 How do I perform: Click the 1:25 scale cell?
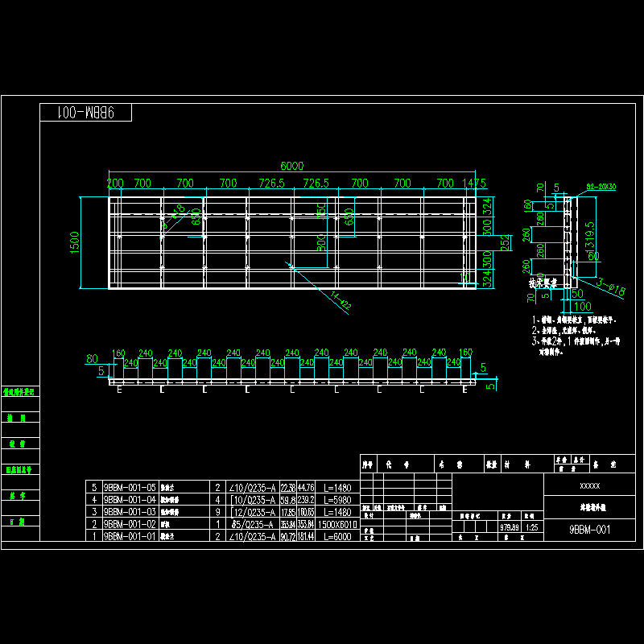532,529
